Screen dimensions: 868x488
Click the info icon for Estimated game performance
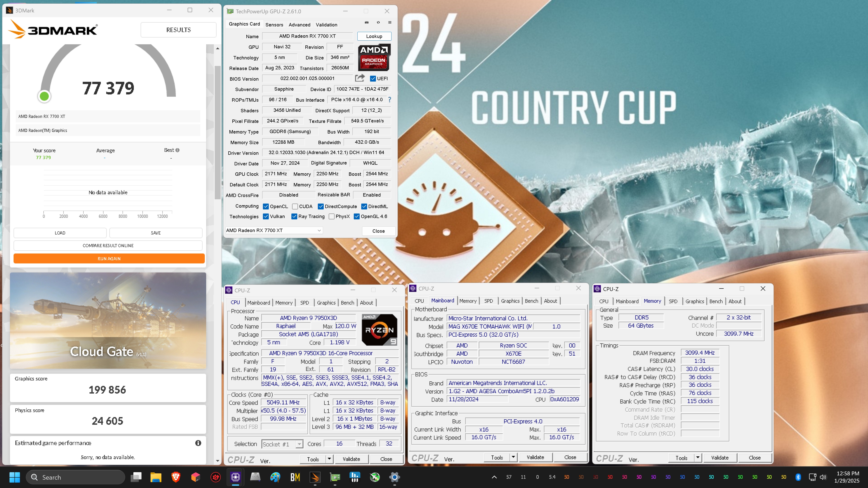pos(198,443)
